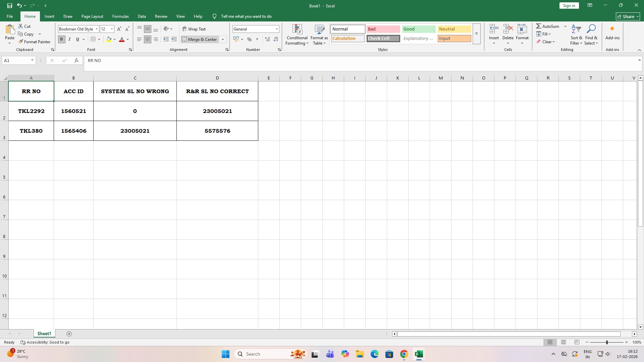The image size is (644, 362).
Task: Toggle Italic formatting button
Action: [69, 39]
